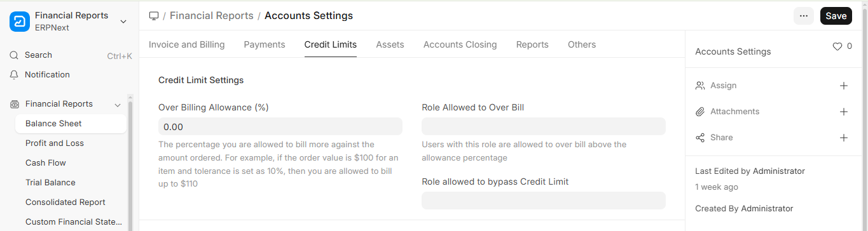Open the Financial Reports workspace switcher chevron
Screen dimensions: 868x231
(x=123, y=22)
